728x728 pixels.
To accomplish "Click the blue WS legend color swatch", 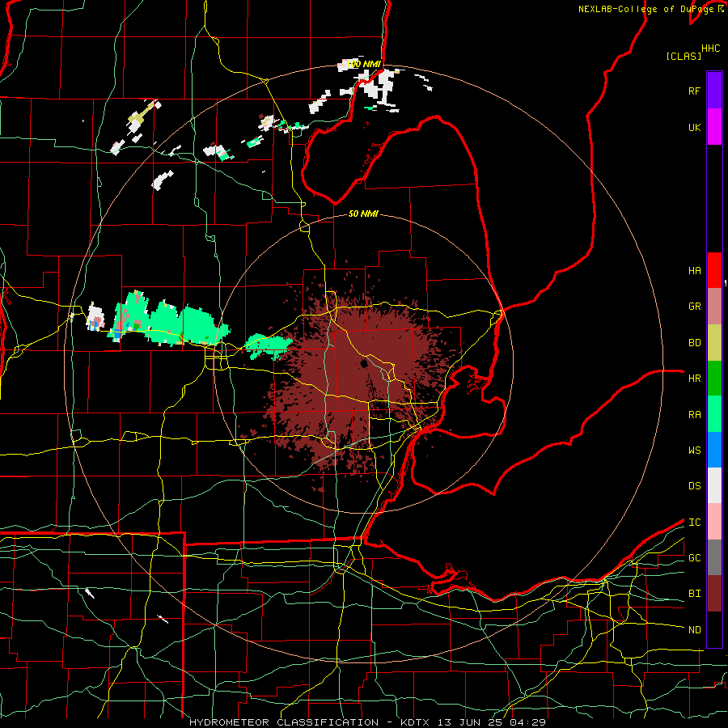I will tap(714, 450).
